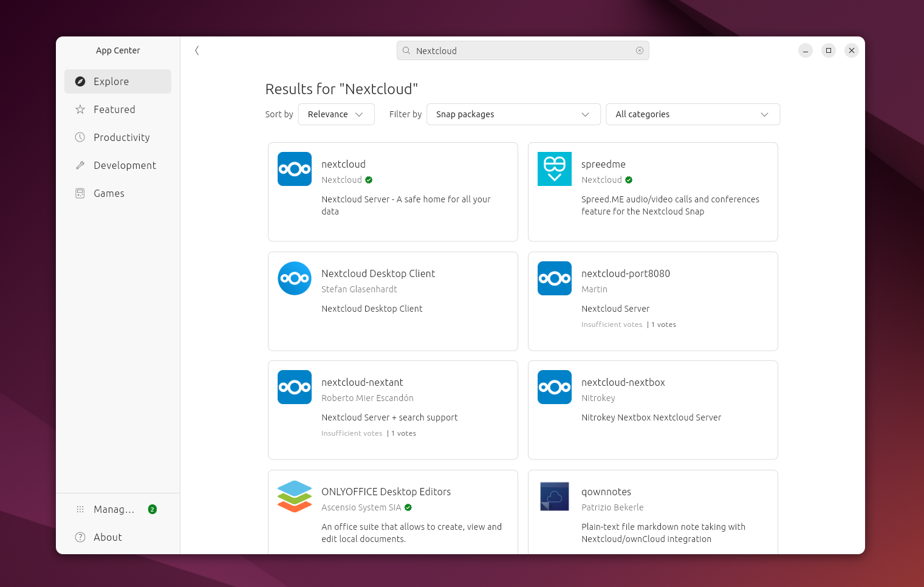The height and width of the screenshot is (587, 924).
Task: Open the Productivity category
Action: (118, 137)
